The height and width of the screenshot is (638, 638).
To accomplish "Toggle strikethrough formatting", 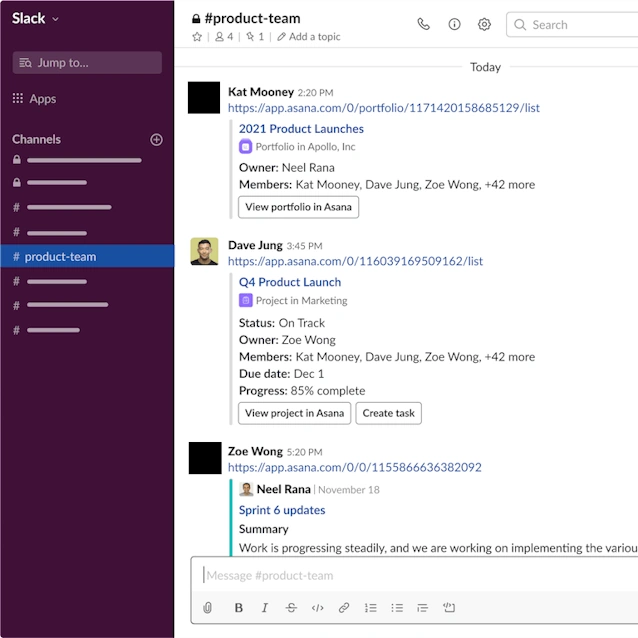I will pyautogui.click(x=291, y=607).
